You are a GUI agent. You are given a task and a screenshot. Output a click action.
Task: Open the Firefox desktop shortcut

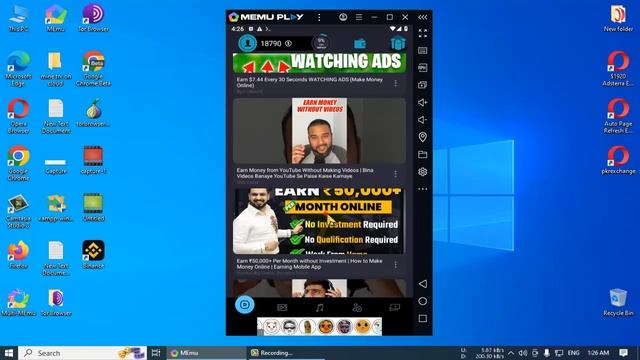click(18, 255)
